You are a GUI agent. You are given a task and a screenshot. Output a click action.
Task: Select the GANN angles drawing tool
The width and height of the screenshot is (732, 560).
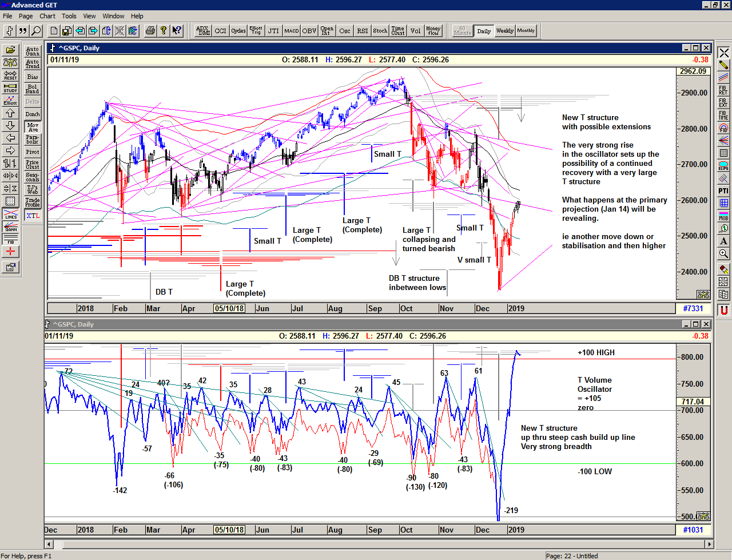click(x=10, y=227)
